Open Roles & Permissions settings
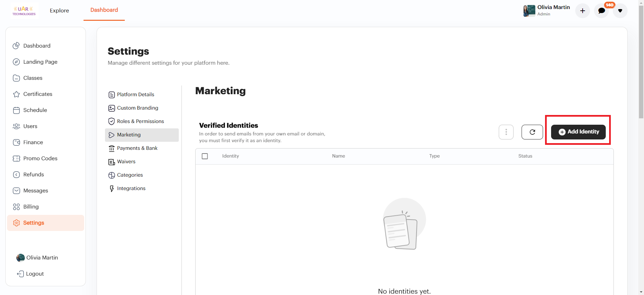Screen dimensions: 644x295 click(x=141, y=121)
